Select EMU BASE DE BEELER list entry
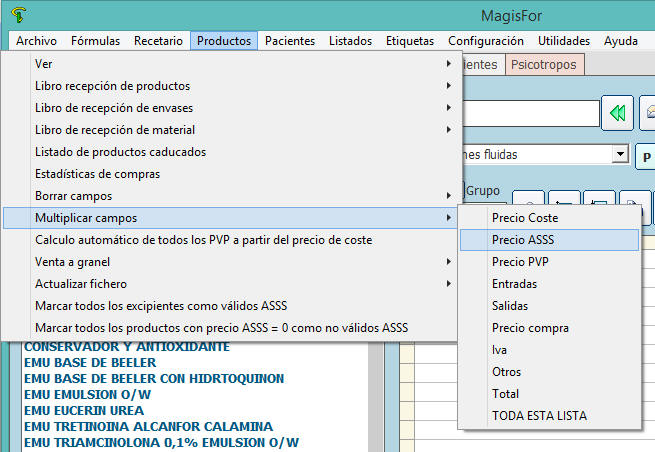655x452 pixels. pos(90,363)
